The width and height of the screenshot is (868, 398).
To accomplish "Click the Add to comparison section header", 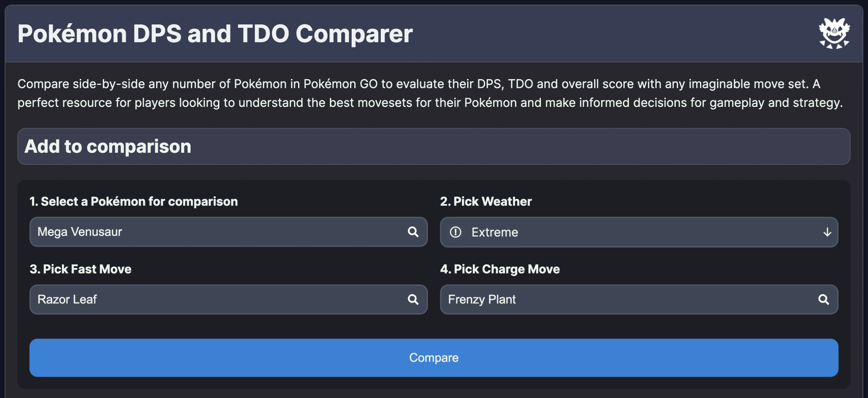I will (x=108, y=146).
